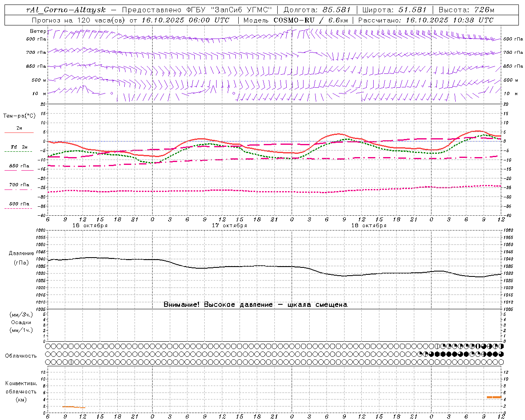Click the Тем-ра(°C) temperature label
Image resolution: width=525 pixels, height=420 pixels.
19,116
